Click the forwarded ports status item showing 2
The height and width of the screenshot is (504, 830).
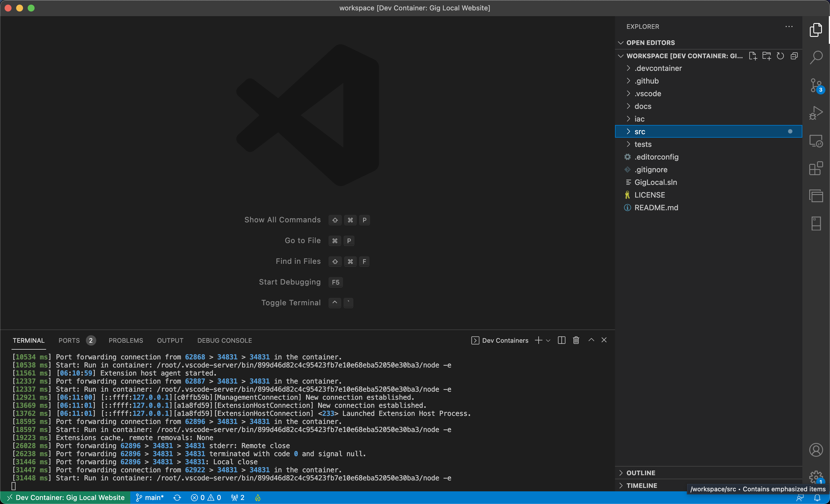point(238,498)
